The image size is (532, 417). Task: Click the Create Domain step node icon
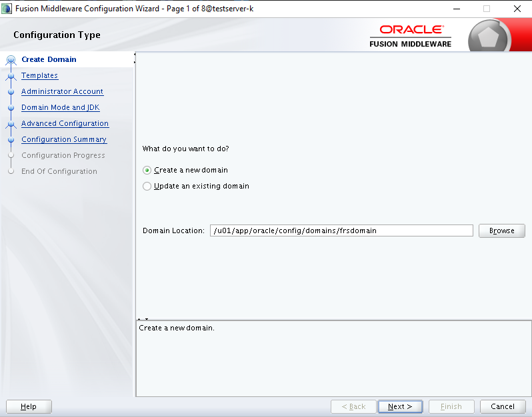pos(11,60)
